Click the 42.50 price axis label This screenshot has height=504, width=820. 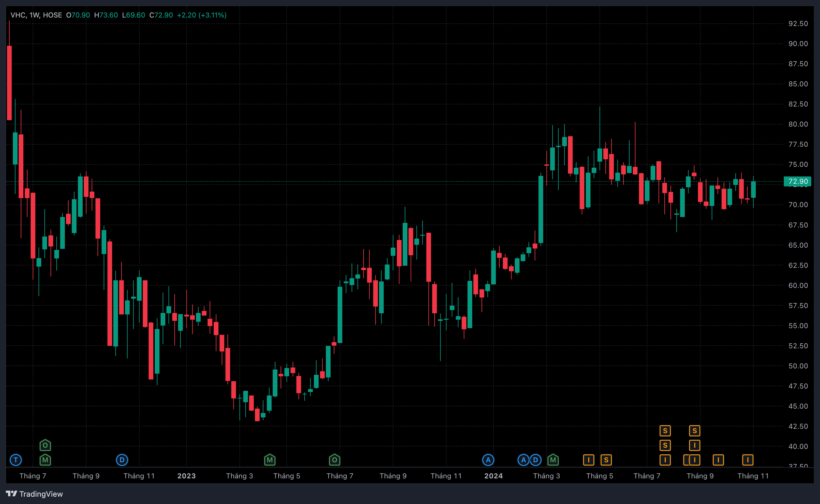pyautogui.click(x=798, y=426)
